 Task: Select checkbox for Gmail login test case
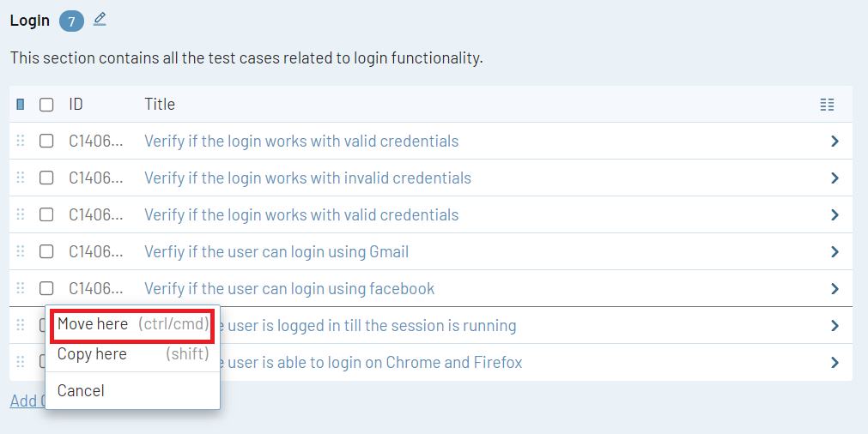point(46,252)
